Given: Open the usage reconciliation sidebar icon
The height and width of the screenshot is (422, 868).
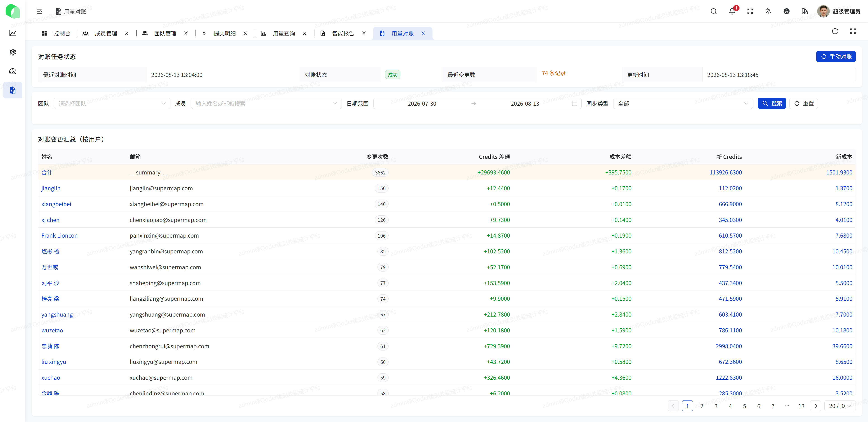Looking at the screenshot, I should pos(13,90).
